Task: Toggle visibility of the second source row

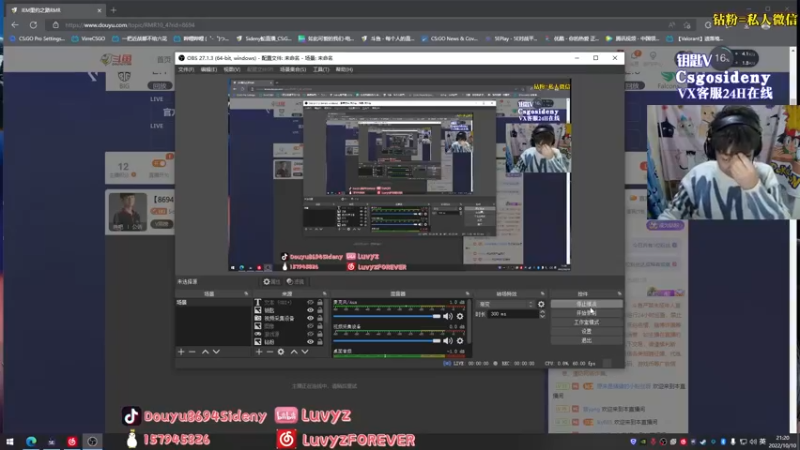Action: 310,310
